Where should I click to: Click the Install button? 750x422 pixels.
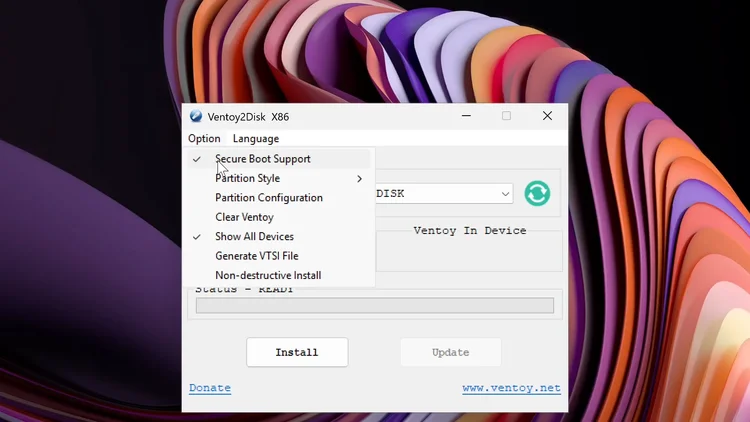coord(297,352)
